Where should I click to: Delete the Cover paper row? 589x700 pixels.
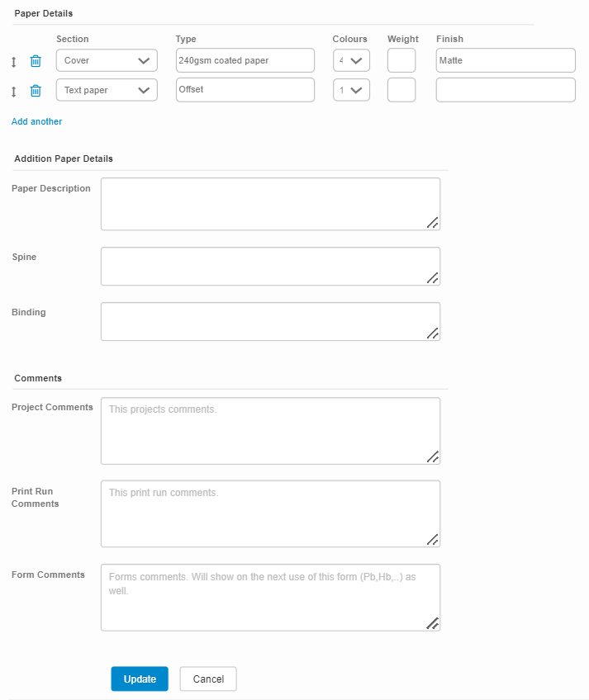[35, 59]
